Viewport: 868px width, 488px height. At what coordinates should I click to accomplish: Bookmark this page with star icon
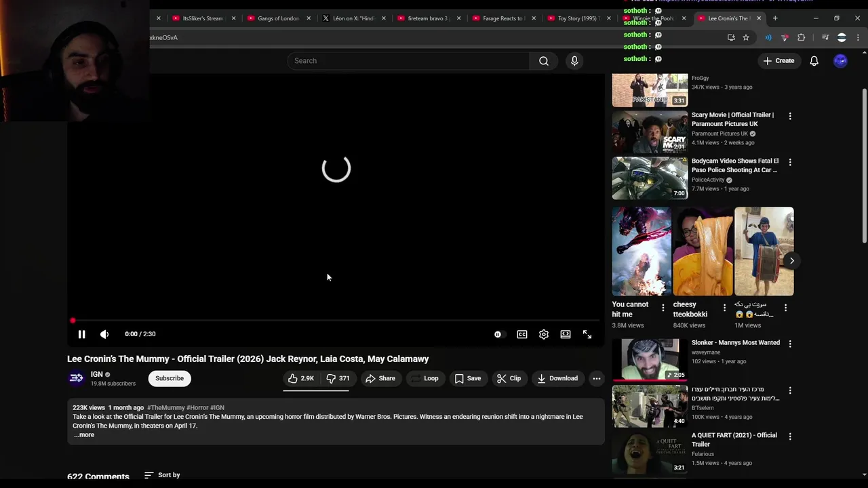coord(746,37)
